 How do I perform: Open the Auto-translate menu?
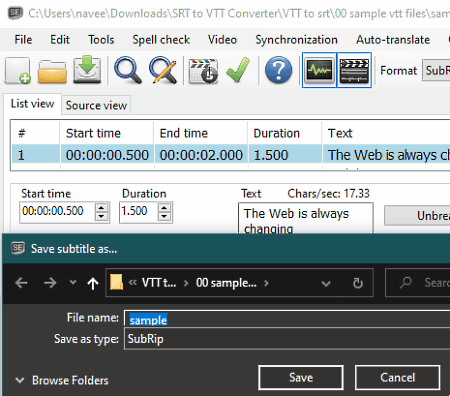point(393,40)
